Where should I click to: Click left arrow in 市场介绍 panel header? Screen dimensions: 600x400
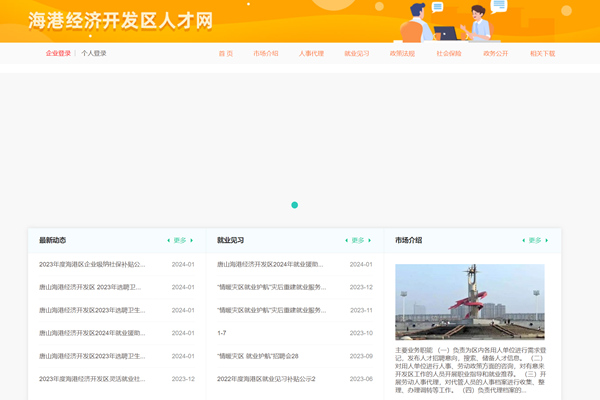[x=524, y=240]
